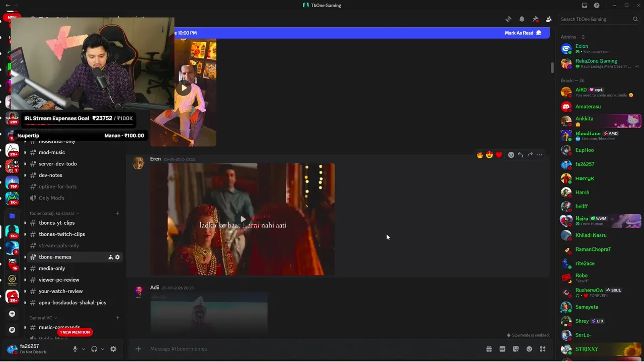Open the gift icon in message bar

point(489,349)
